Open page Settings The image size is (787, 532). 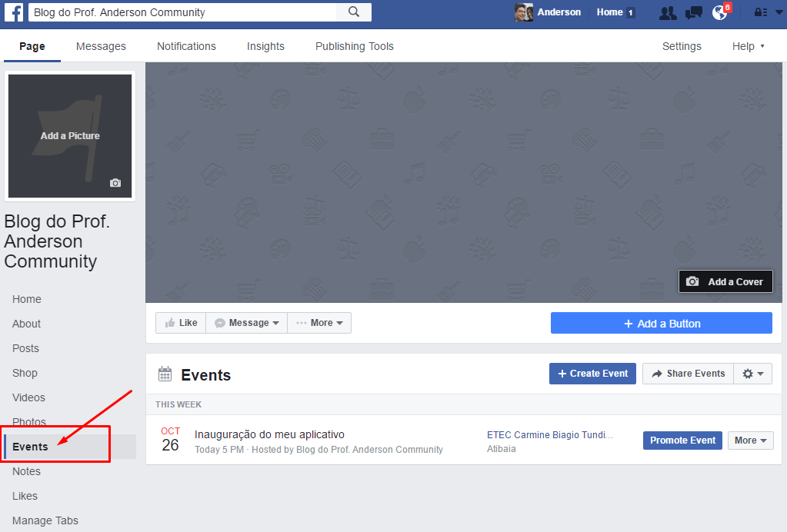[682, 46]
